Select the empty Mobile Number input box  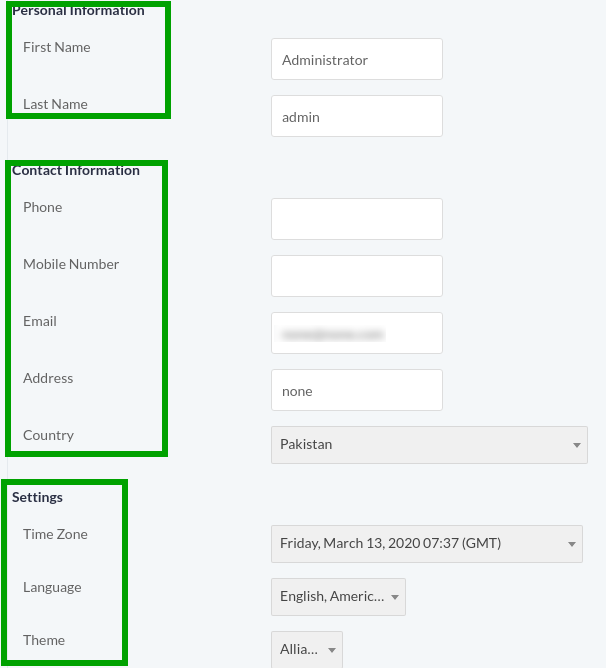click(356, 276)
